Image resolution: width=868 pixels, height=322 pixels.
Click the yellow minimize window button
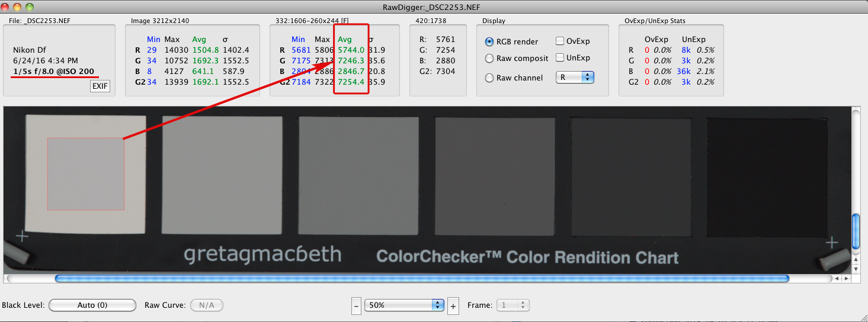coord(17,7)
